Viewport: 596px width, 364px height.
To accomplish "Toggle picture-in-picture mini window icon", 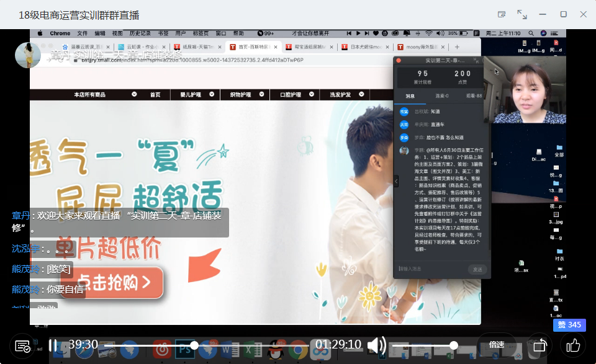I will tap(502, 14).
